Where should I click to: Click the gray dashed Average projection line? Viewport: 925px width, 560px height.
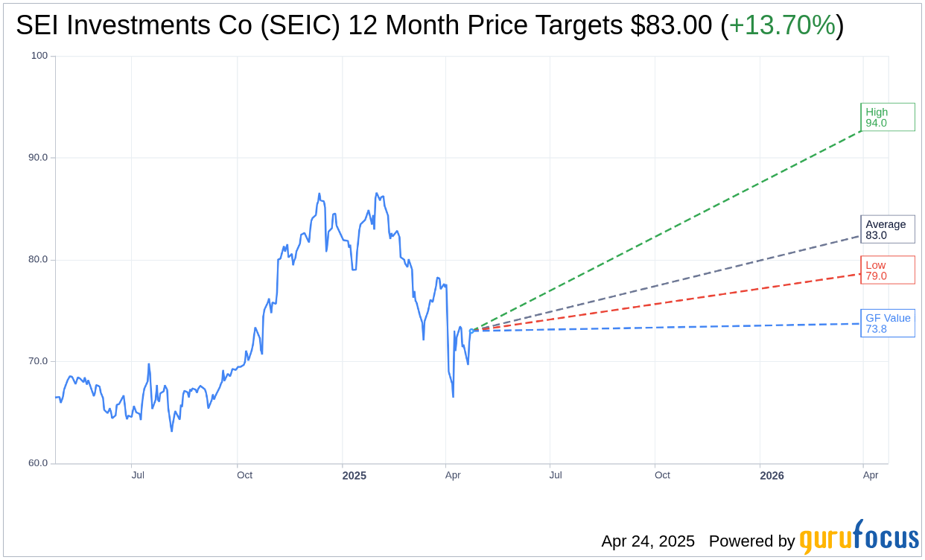pyautogui.click(x=670, y=281)
